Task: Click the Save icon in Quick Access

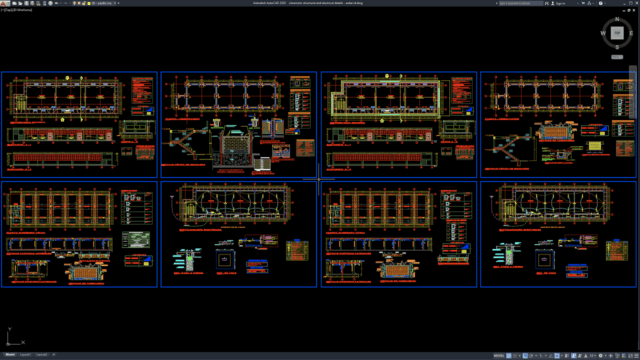Action: point(26,3)
